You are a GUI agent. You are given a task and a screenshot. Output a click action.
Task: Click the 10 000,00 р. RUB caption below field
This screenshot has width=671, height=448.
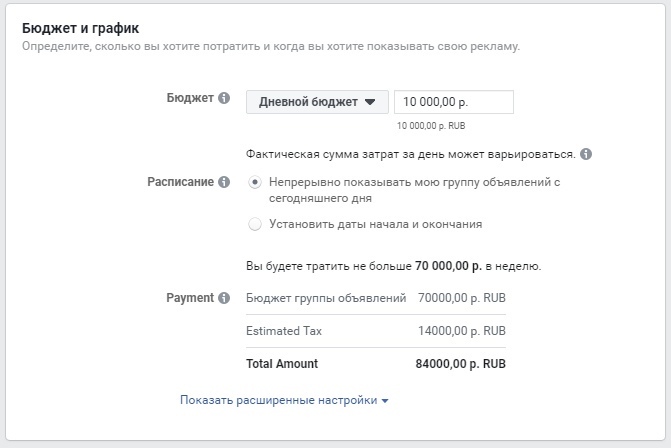click(x=431, y=126)
